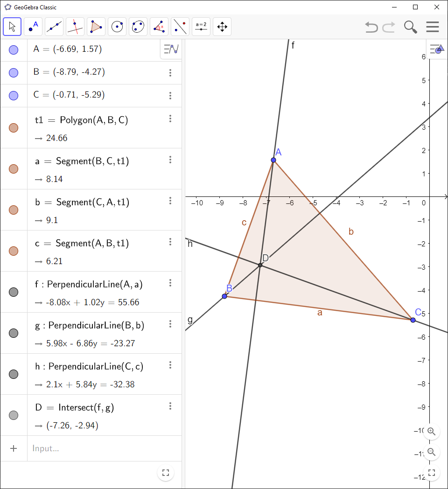Toggle visibility of point A
The image size is (448, 489).
tap(14, 50)
